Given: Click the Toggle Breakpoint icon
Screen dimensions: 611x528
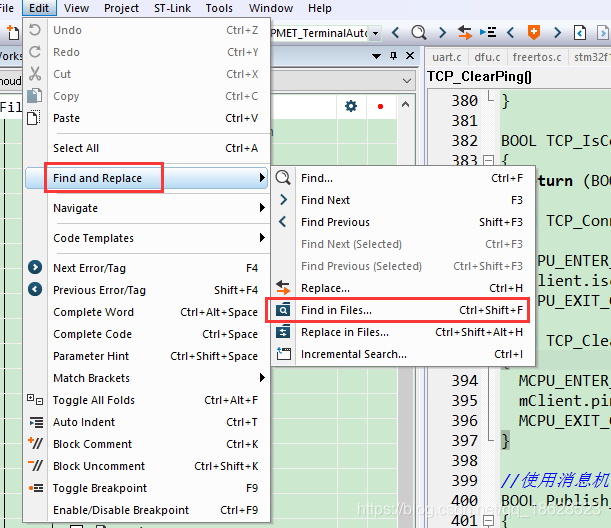Looking at the screenshot, I should tap(36, 488).
